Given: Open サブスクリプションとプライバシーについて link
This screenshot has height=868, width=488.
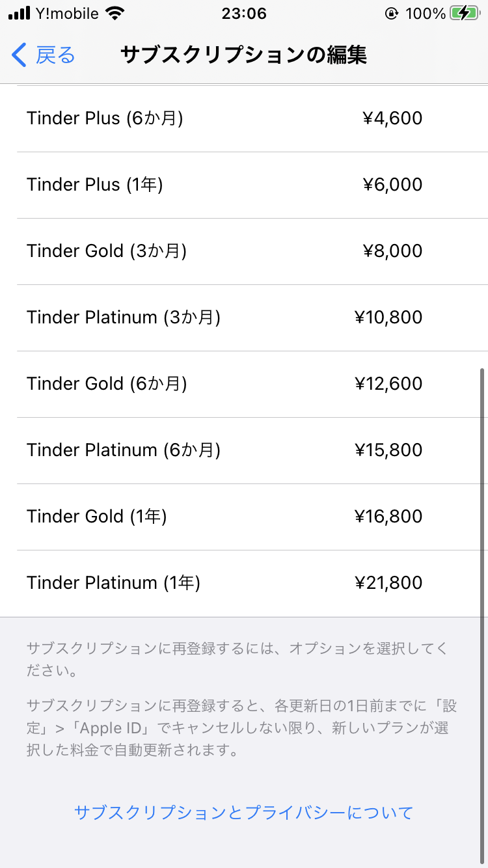Looking at the screenshot, I should pyautogui.click(x=244, y=812).
